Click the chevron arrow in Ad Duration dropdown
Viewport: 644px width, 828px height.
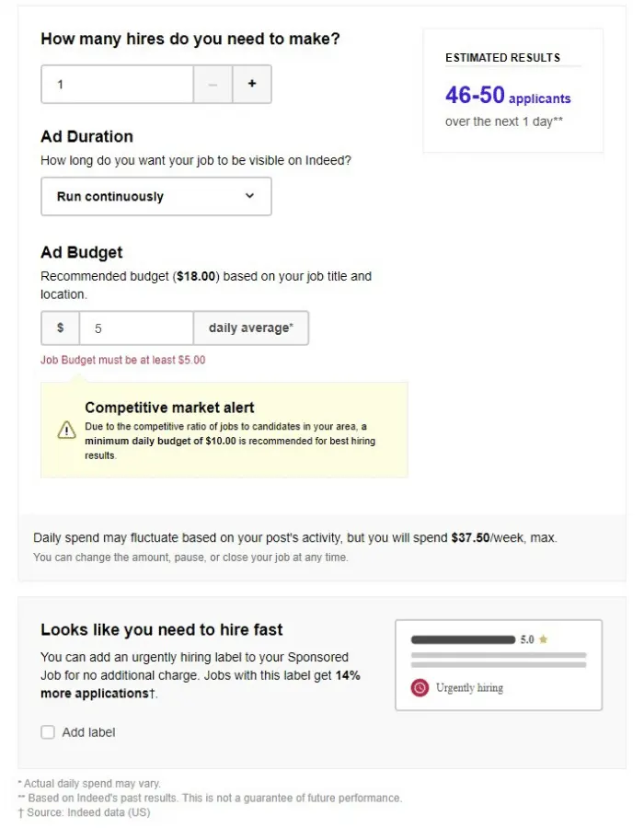[249, 196]
